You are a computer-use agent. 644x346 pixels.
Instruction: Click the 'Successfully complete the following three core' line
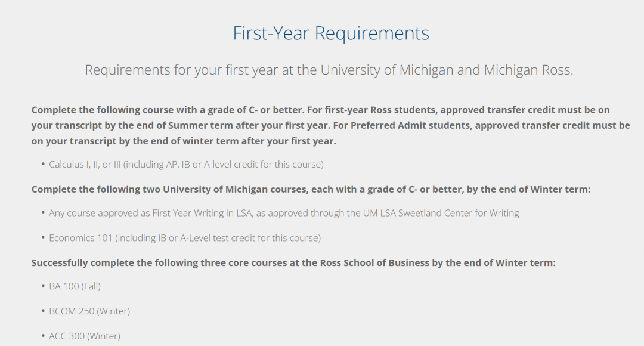293,263
